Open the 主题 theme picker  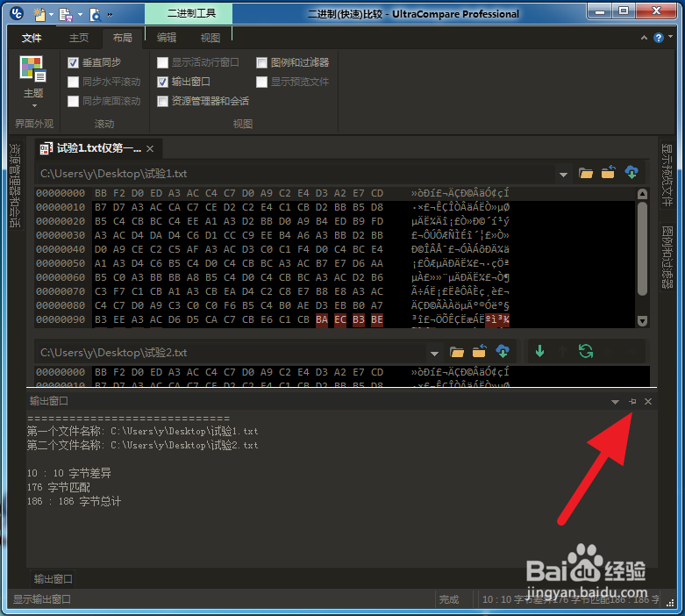tap(33, 82)
